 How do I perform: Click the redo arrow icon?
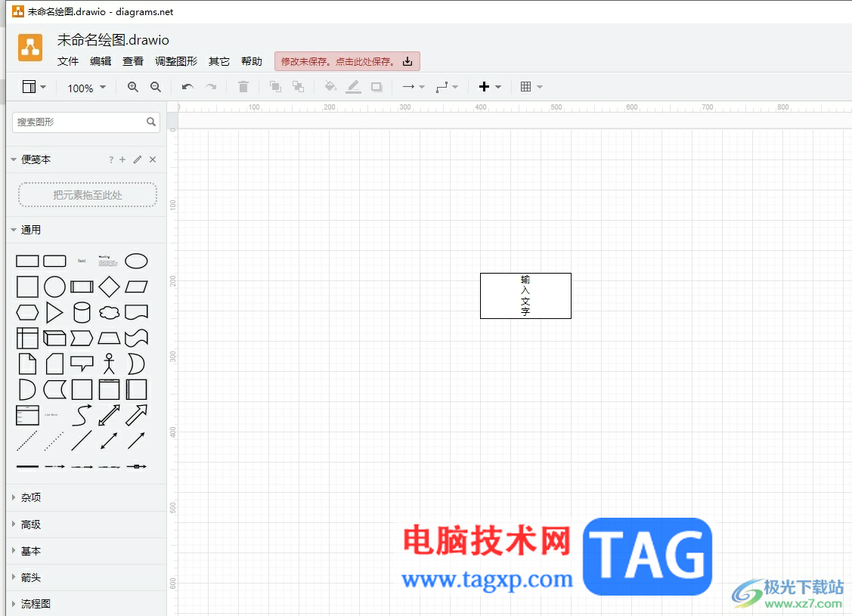[211, 87]
